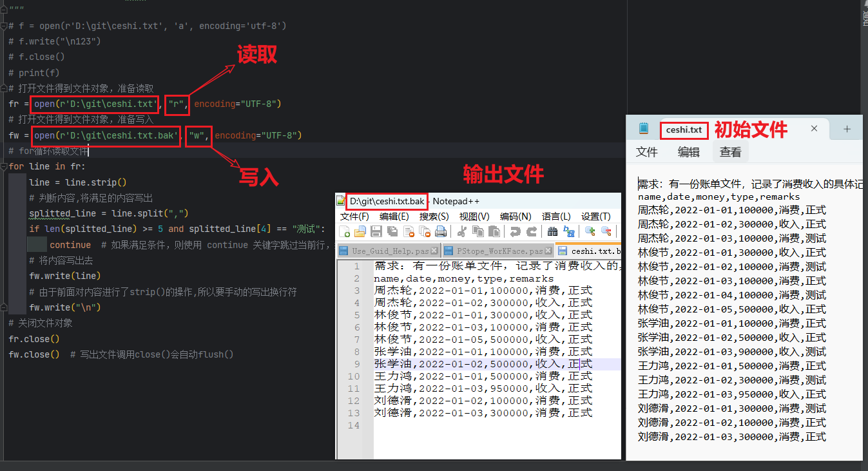
Task: Close the PStope_WorKFace.pas tab in Notepad++
Action: pos(548,251)
